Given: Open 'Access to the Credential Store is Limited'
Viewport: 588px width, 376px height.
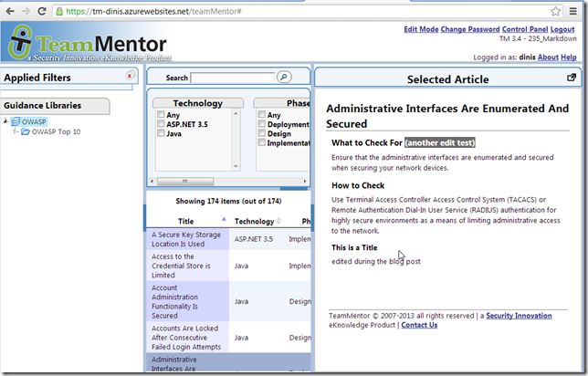Looking at the screenshot, I should pyautogui.click(x=181, y=266).
